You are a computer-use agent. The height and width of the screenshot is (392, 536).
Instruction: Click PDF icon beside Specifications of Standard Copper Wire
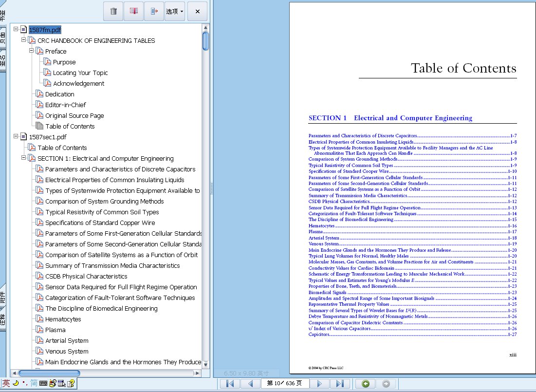[x=39, y=223]
